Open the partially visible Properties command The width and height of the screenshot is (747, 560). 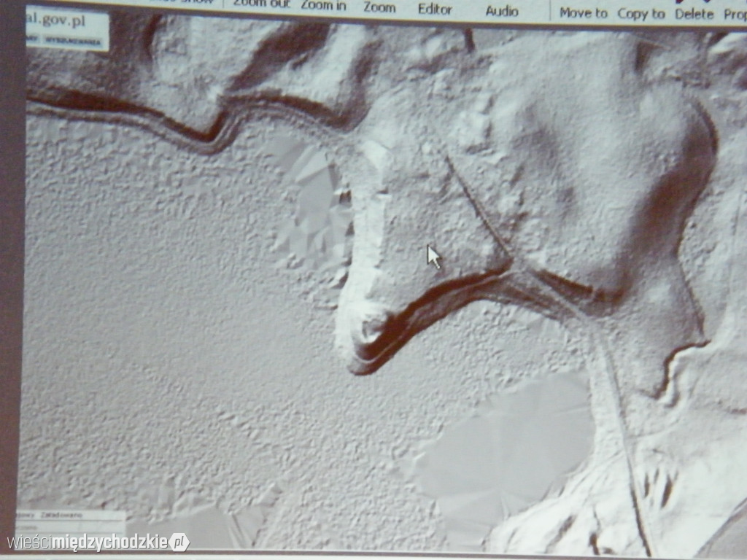coord(735,14)
